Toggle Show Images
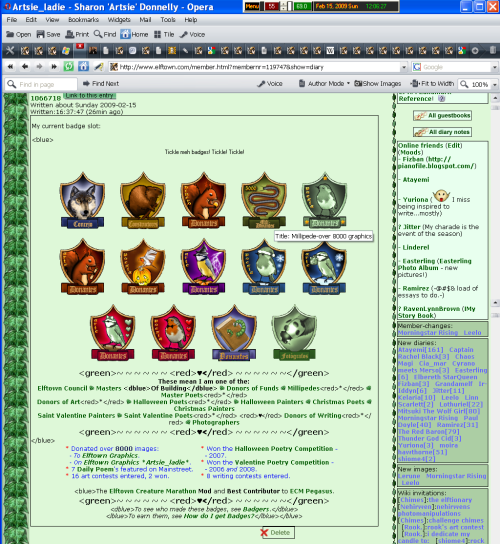This screenshot has width=500, height=544. (378, 84)
